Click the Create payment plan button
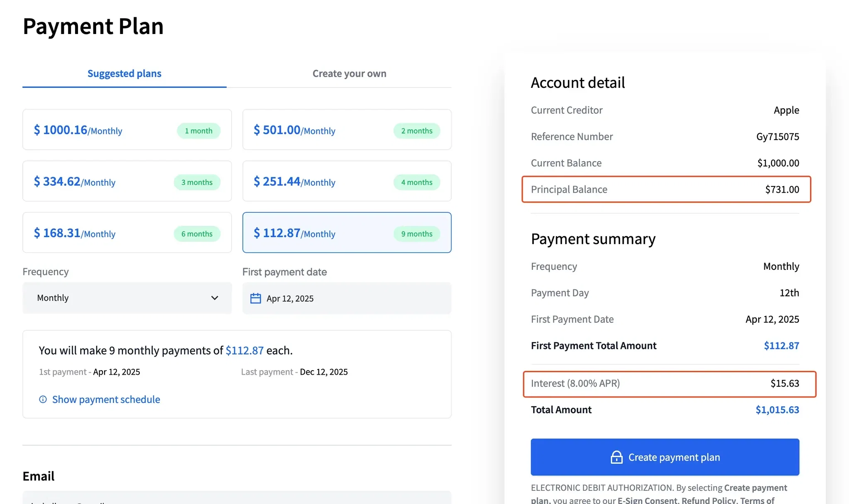 [x=665, y=457]
